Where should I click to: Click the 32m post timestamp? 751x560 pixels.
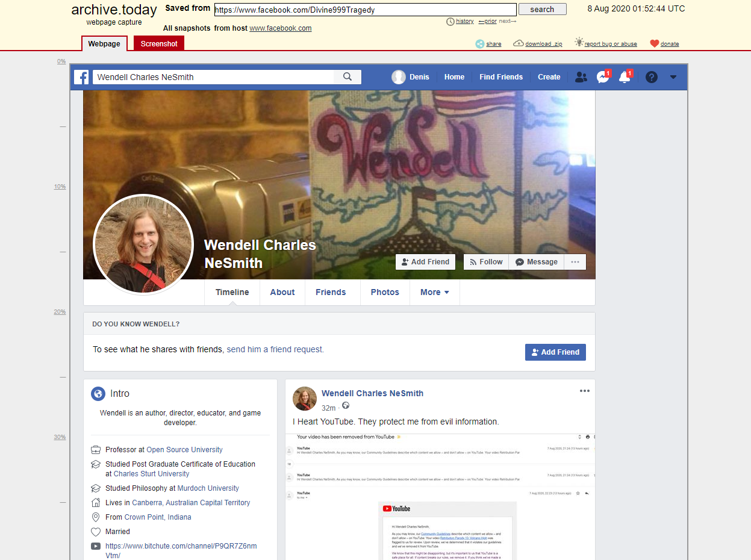(328, 408)
